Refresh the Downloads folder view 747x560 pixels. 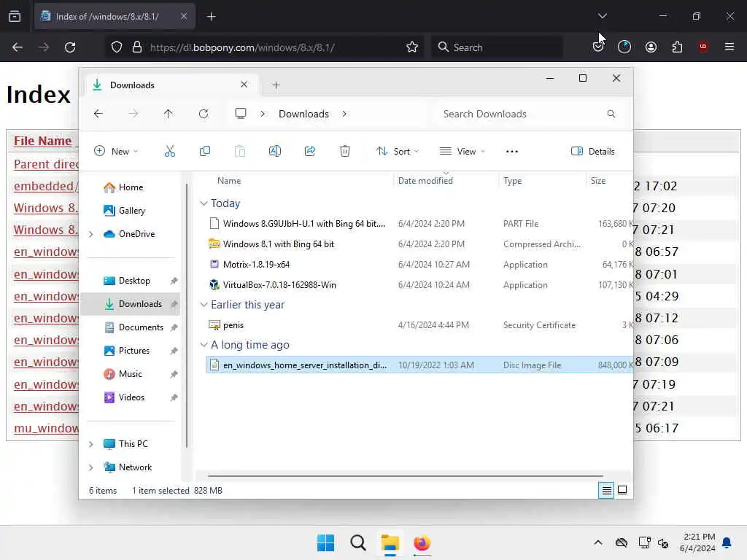coord(204,114)
